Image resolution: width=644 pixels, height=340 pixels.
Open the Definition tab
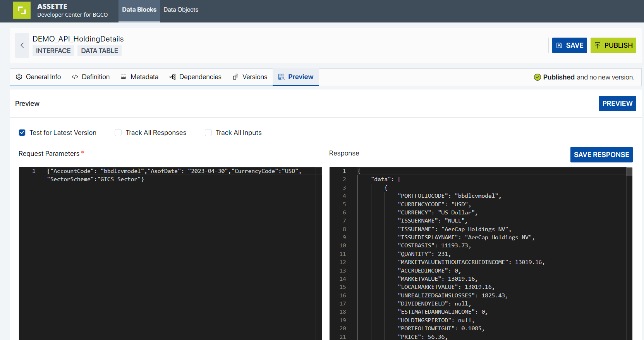point(91,77)
